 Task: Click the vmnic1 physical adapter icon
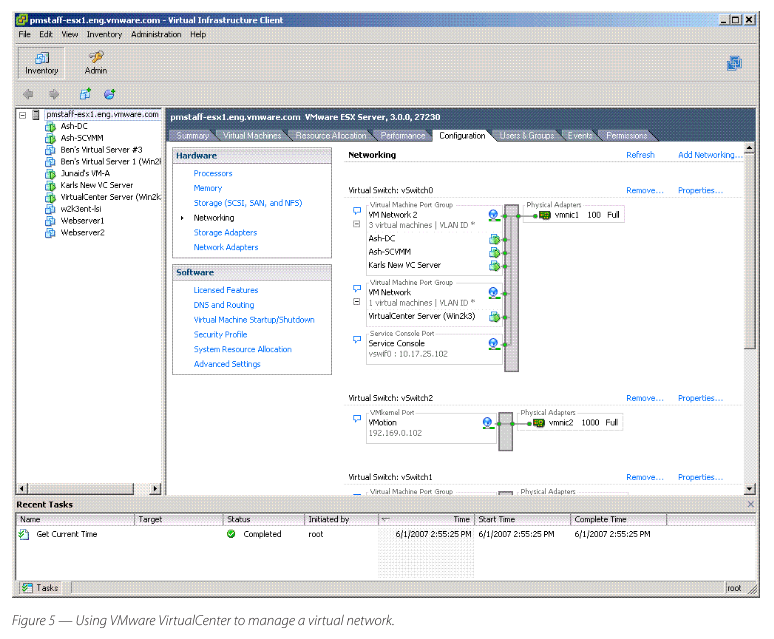[545, 216]
